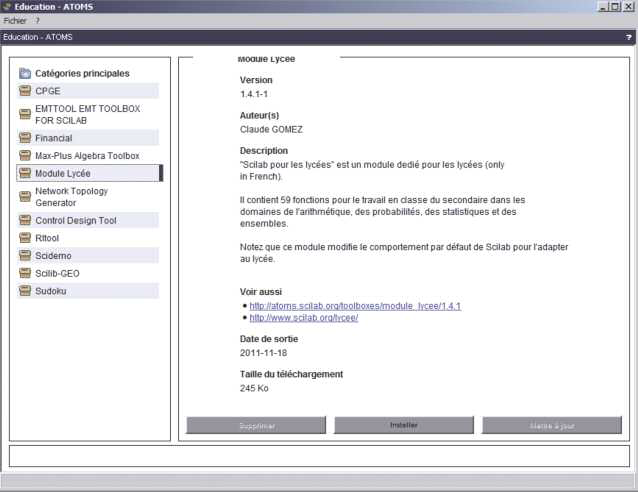Choose Scidemo from the module list

click(54, 256)
